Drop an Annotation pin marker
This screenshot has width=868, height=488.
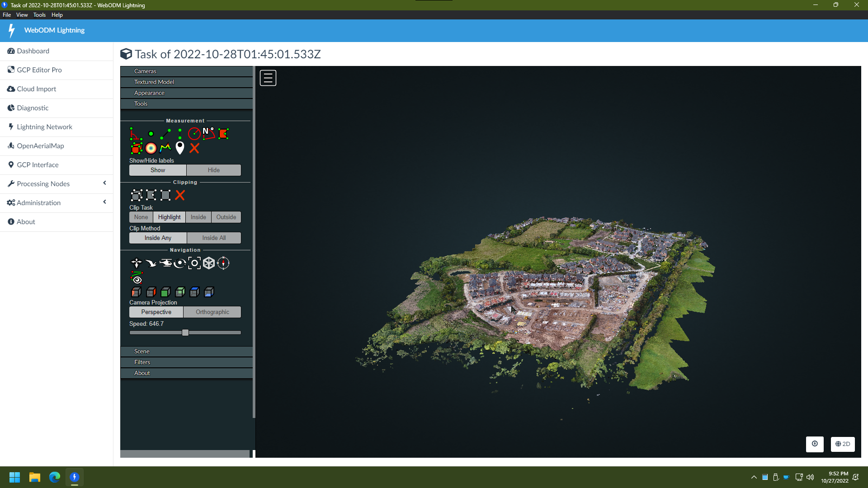(x=180, y=148)
